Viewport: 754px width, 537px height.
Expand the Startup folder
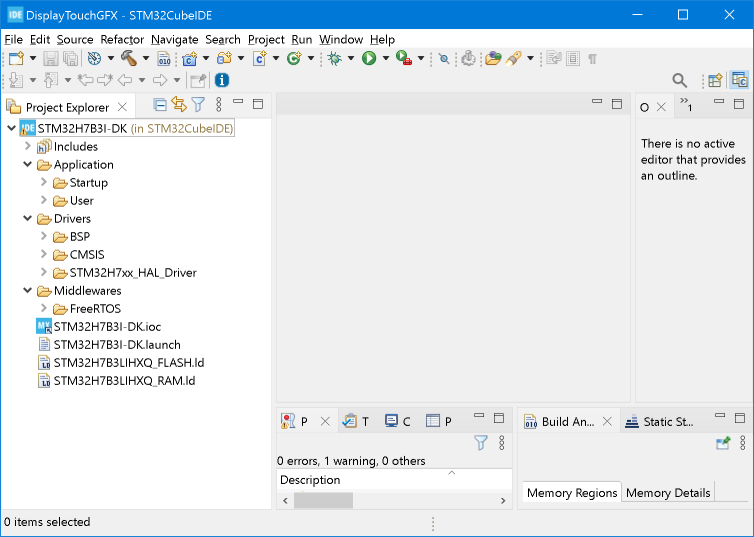coord(44,182)
